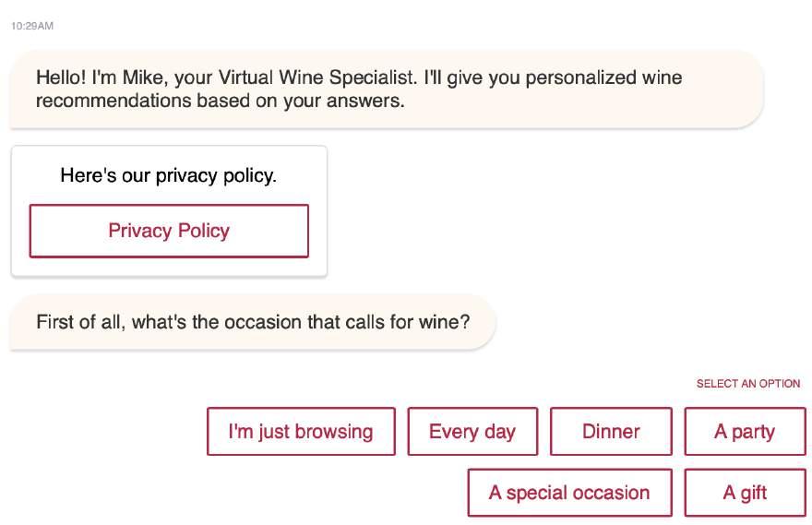Click the word "Here's" in the privacy card

pos(87,175)
